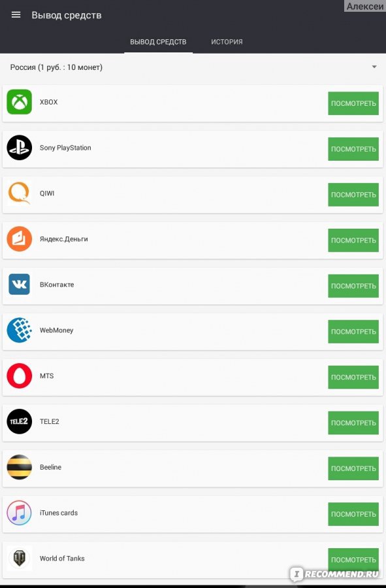Image resolution: width=386 pixels, height=588 pixels.
Task: Tap the red MTS egg icon
Action: point(20,376)
